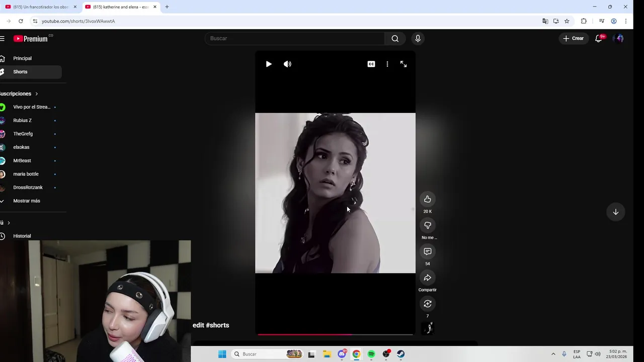Screen dimensions: 644x362
Task: Submit search with magnifier button
Action: tap(395, 38)
